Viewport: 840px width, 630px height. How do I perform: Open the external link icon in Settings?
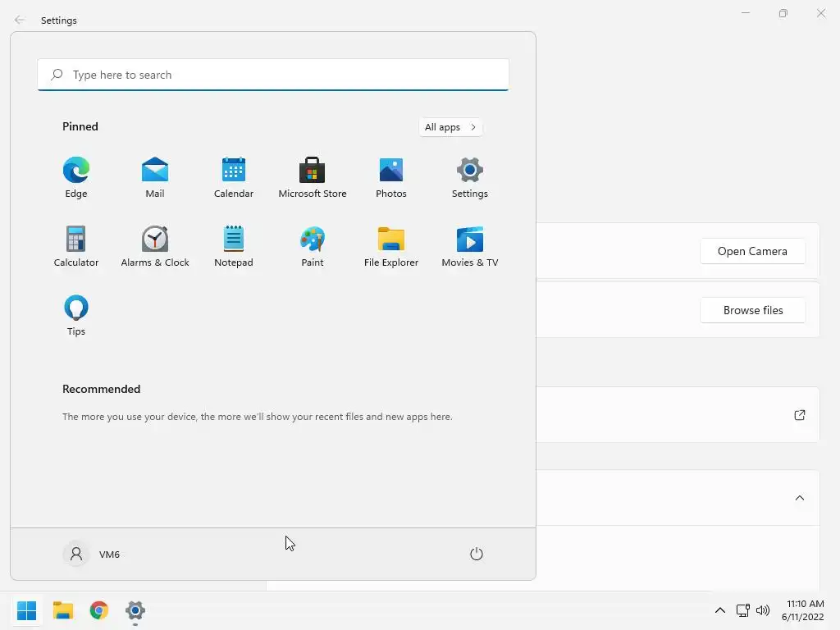coord(799,415)
